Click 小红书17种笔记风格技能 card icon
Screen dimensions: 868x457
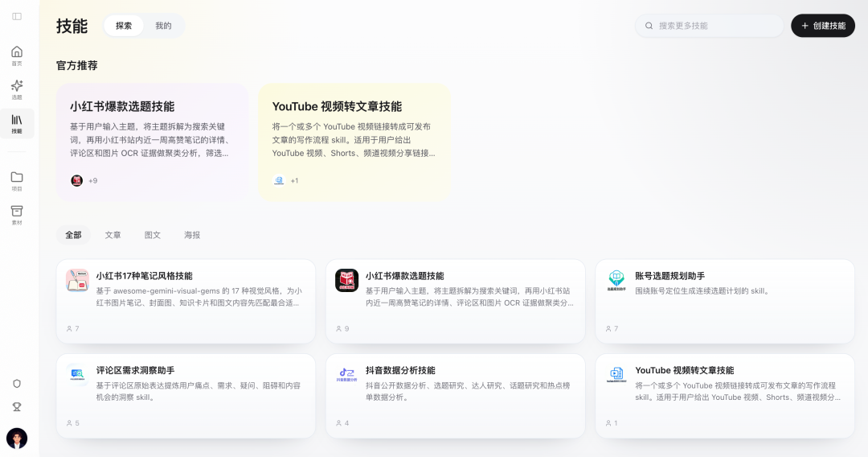(77, 280)
